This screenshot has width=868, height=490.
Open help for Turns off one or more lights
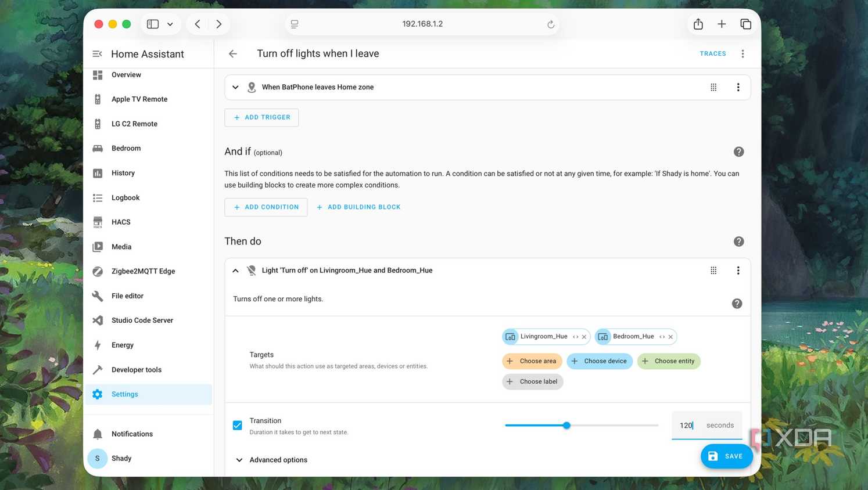click(737, 304)
